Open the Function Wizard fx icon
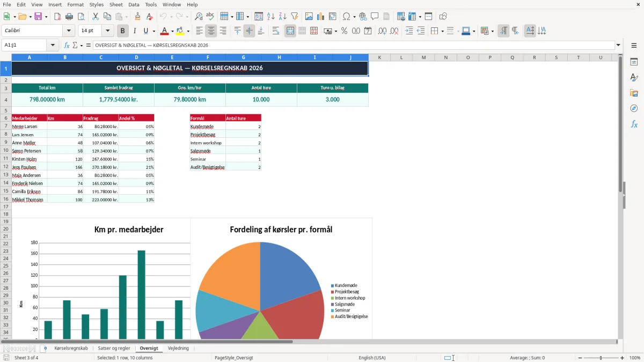Viewport: 644px width, 362px height. click(x=67, y=45)
